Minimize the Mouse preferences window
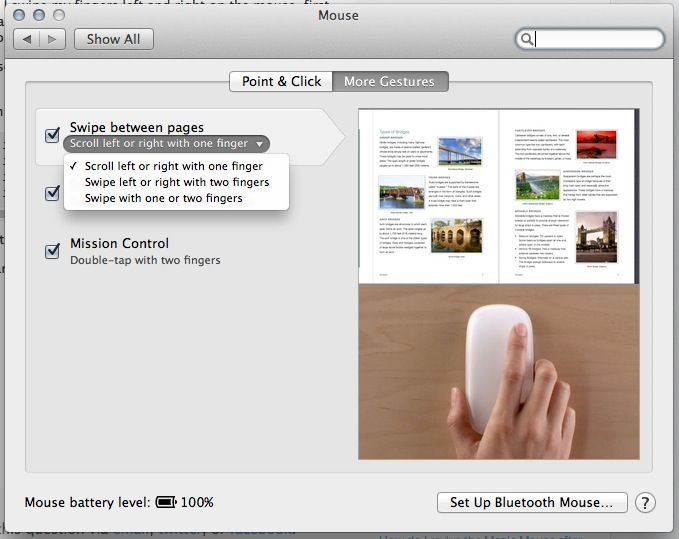This screenshot has height=539, width=679. point(37,15)
